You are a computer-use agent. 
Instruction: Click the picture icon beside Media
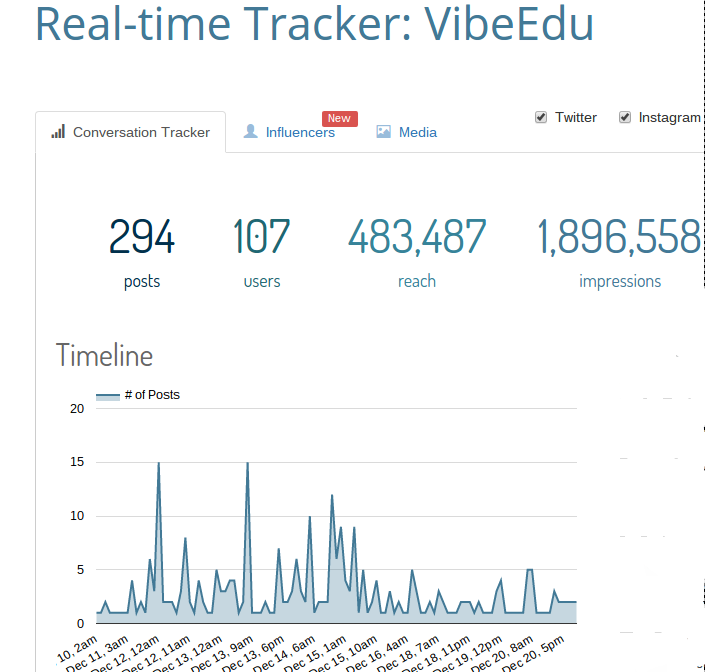click(384, 131)
